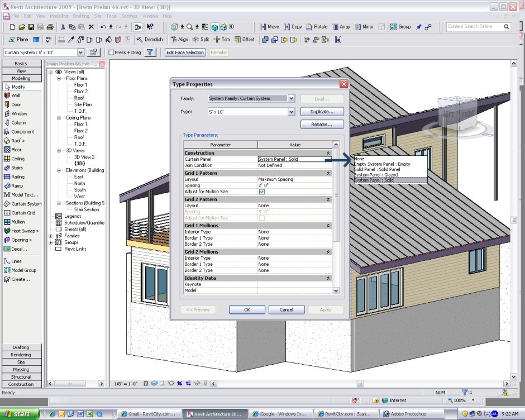Click the Filter funnel icon in options bar
The width and height of the screenshot is (525, 420).
click(x=150, y=52)
